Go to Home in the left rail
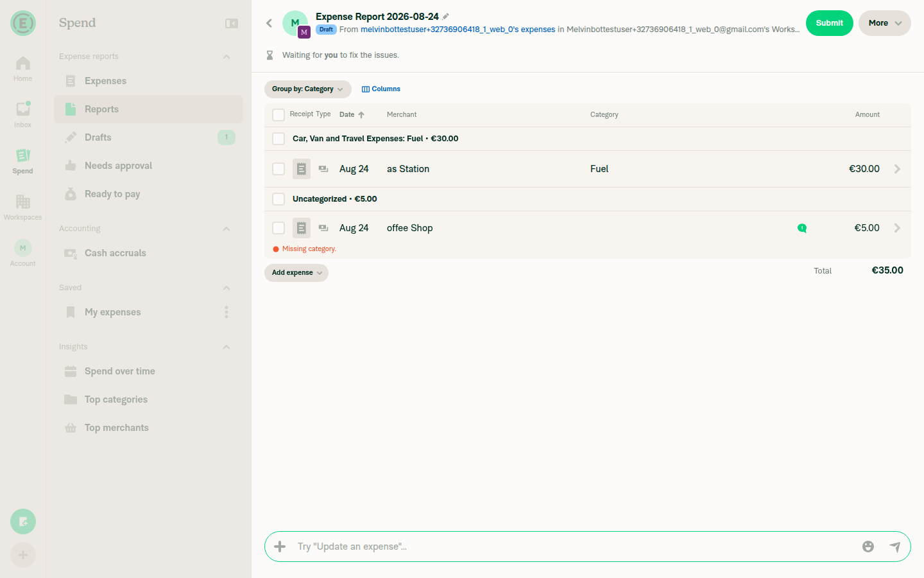The height and width of the screenshot is (578, 924). coord(22,69)
